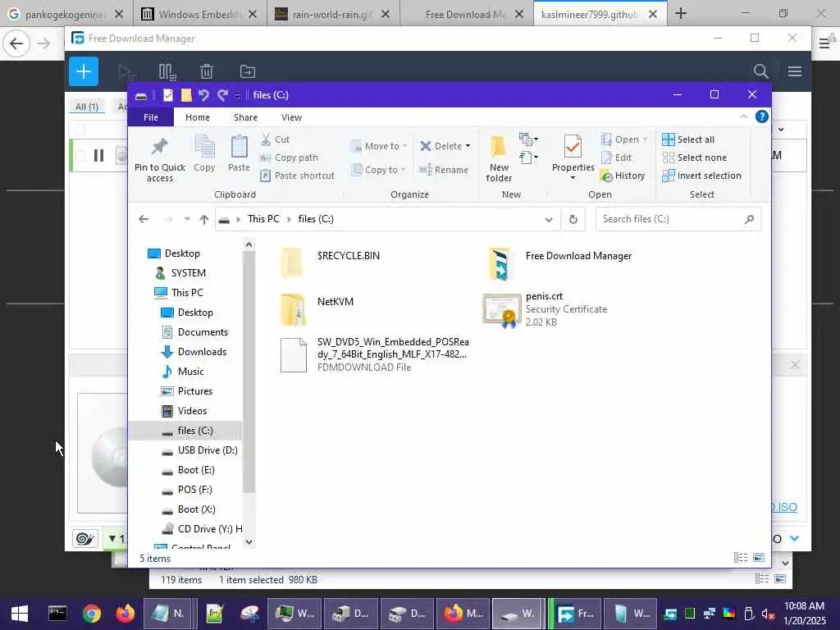Pause the download in FDM list
Image resolution: width=840 pixels, height=630 pixels.
[x=98, y=155]
